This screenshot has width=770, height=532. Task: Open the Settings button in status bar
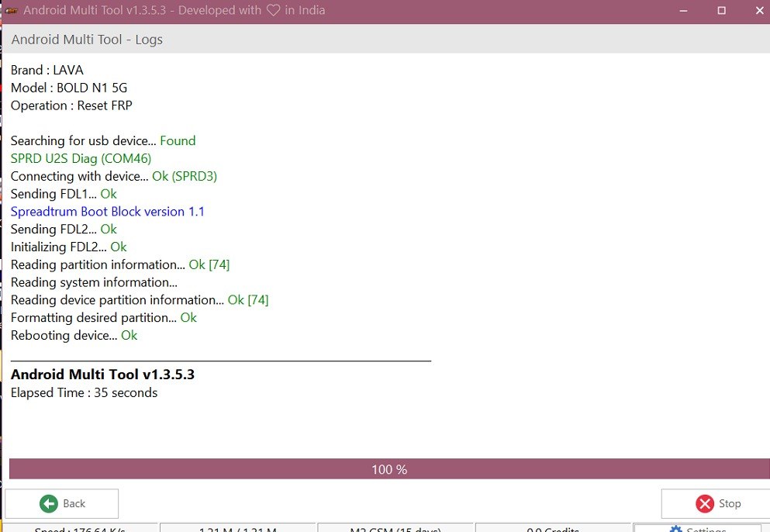coord(697,529)
